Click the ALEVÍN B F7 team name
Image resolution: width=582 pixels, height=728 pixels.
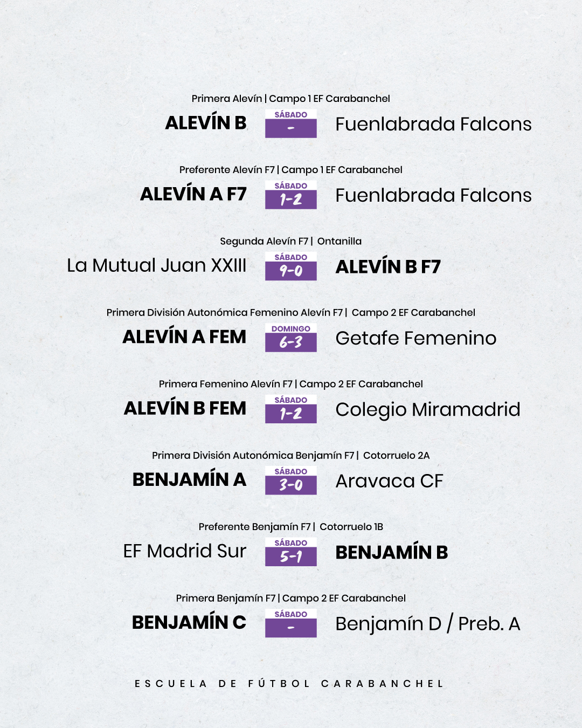pos(388,267)
